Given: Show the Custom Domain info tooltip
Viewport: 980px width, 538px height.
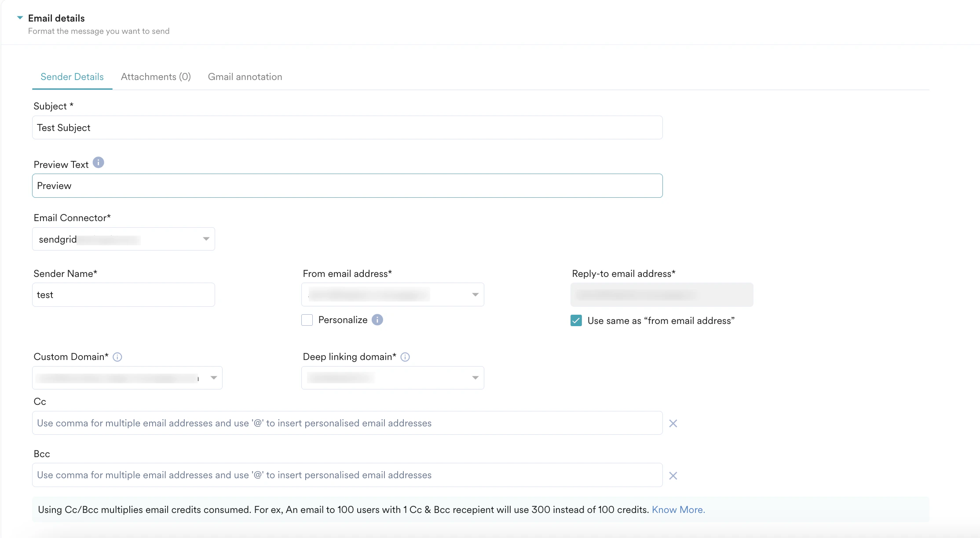Looking at the screenshot, I should [x=117, y=357].
